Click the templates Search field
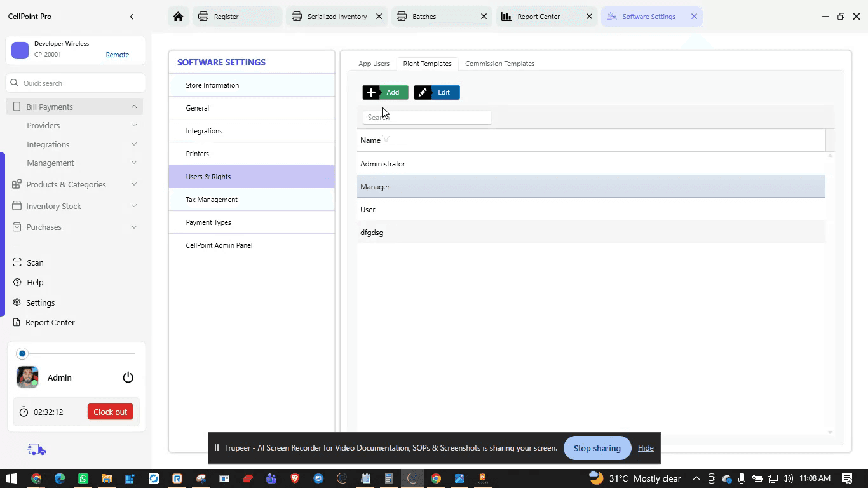 [x=427, y=117]
